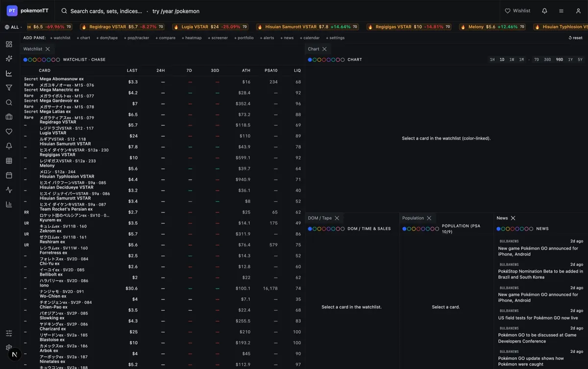
Task: Close the Watchlist pane tab
Action: pos(48,49)
